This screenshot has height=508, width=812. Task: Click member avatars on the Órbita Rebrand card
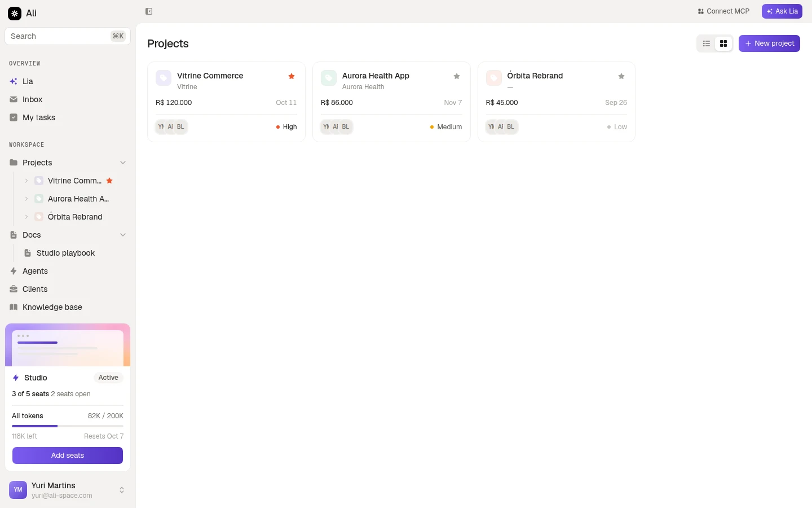click(x=502, y=127)
